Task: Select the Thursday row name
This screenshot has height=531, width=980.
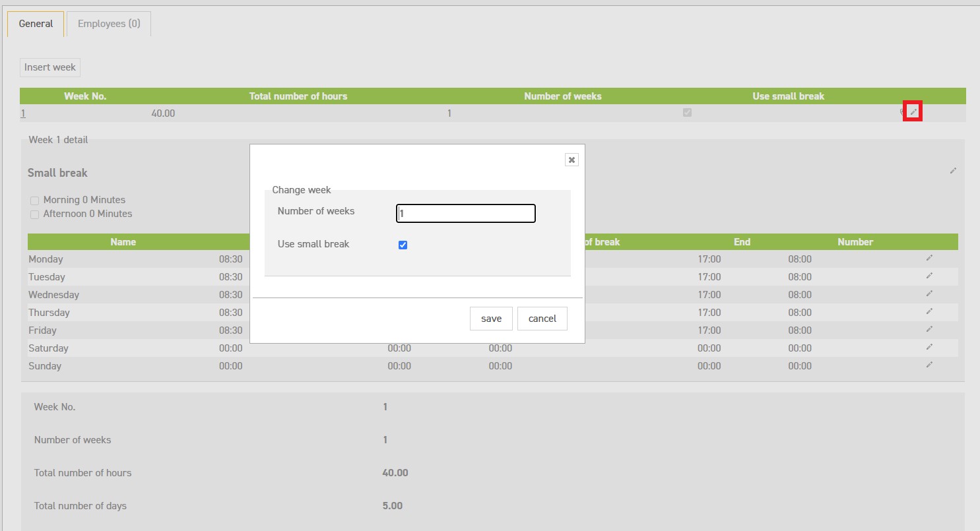Action: [49, 313]
